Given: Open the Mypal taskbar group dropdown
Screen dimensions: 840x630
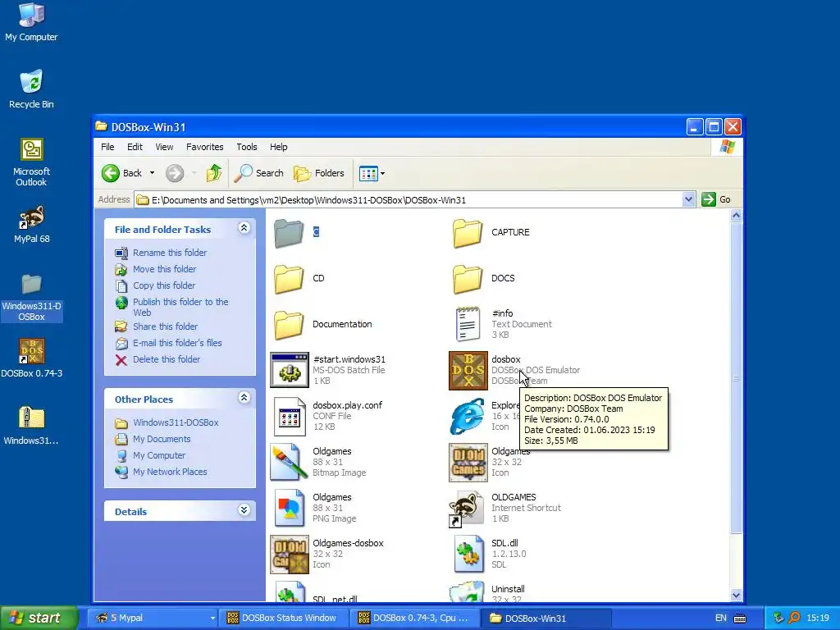Looking at the screenshot, I should pyautogui.click(x=212, y=619).
